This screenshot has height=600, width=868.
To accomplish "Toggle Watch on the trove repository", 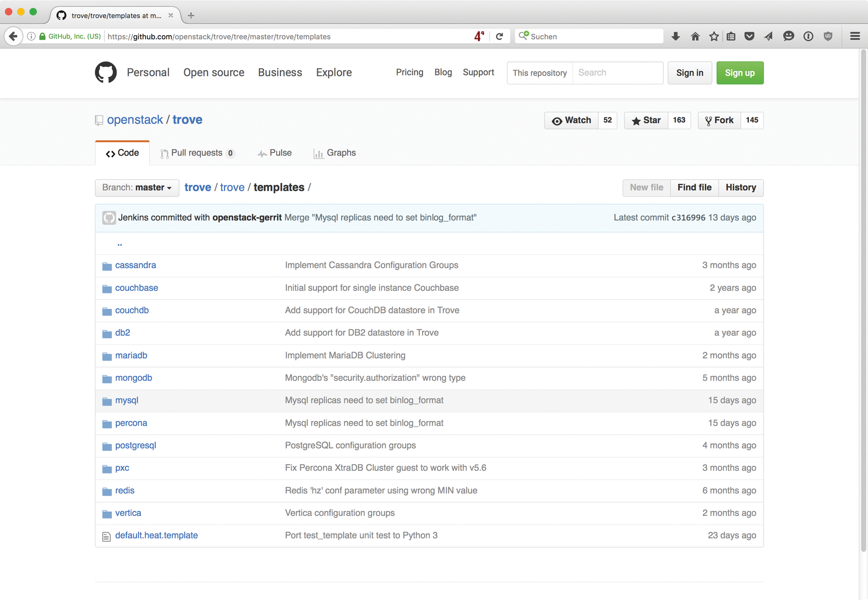I will coord(571,120).
